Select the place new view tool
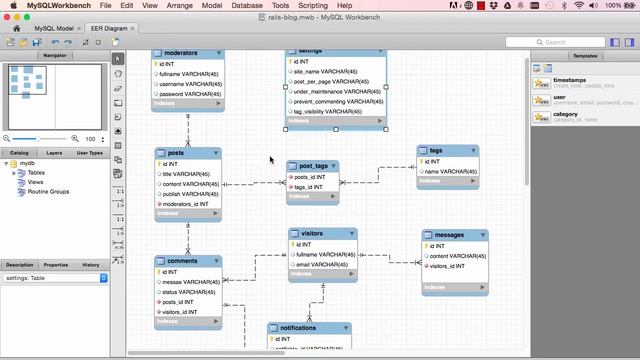This screenshot has width=640, height=360. [x=118, y=160]
